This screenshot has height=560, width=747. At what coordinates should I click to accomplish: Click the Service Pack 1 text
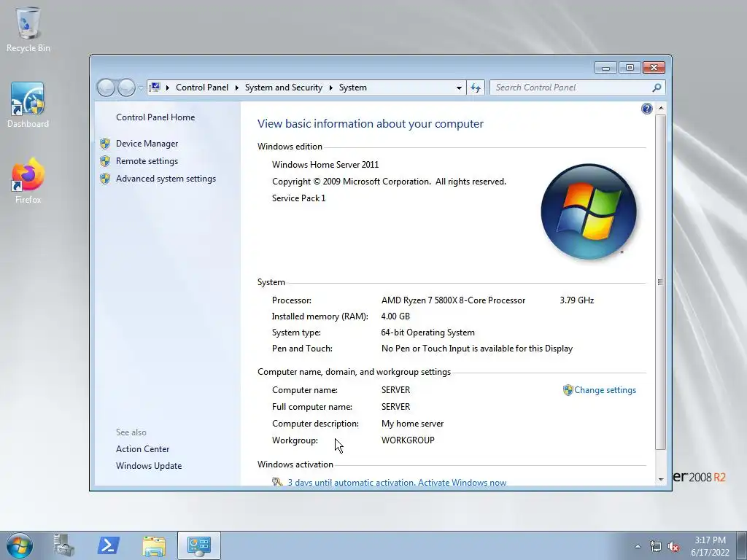(298, 198)
